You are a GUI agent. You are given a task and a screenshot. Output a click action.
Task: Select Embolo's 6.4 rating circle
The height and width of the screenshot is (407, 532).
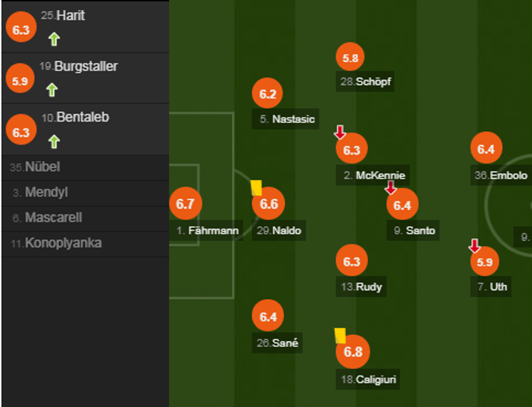(x=486, y=149)
